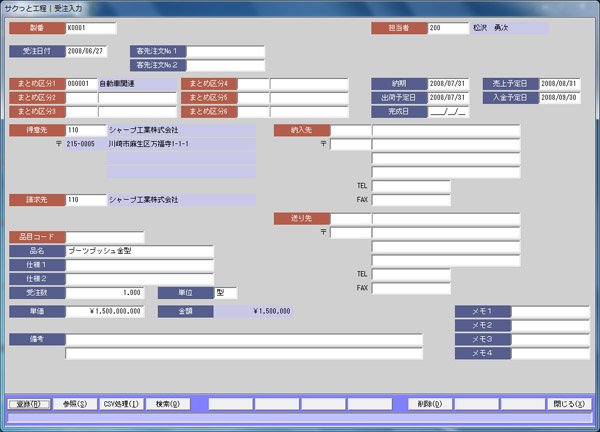Click the 受注日付 date field
Image resolution: width=600 pixels, height=432 pixels.
point(90,50)
